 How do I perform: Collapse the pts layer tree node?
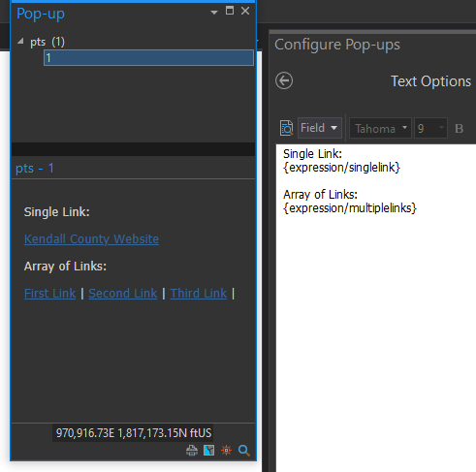(x=20, y=41)
